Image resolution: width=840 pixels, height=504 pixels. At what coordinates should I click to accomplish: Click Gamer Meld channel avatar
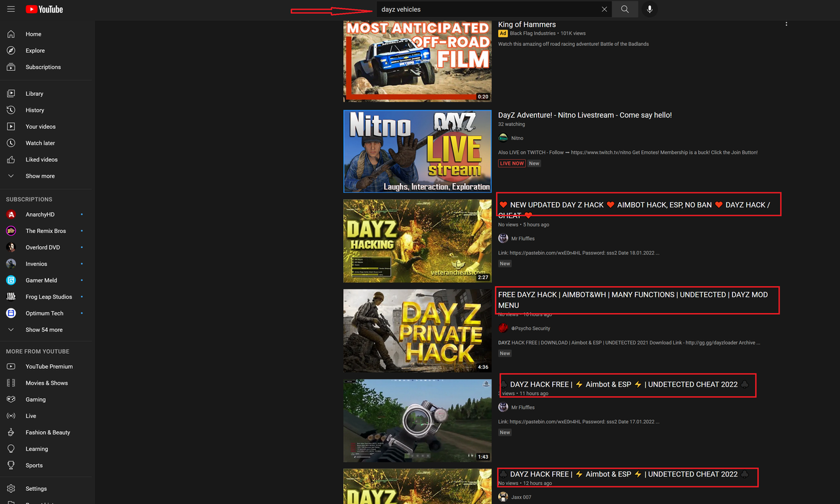coord(11,280)
